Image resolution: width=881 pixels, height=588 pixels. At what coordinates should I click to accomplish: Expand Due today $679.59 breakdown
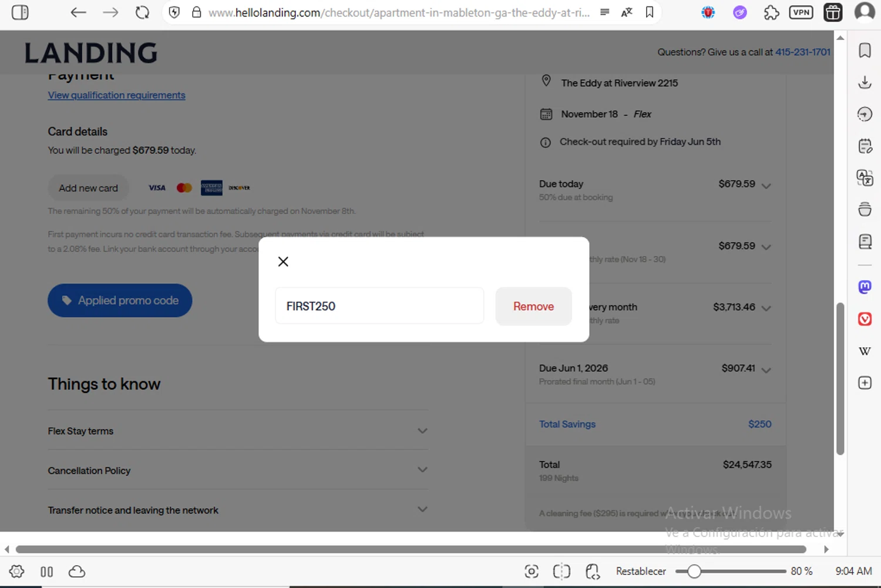click(x=766, y=186)
